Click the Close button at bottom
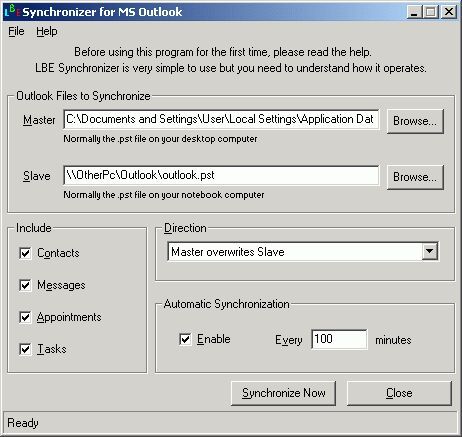This screenshot has width=462, height=437. point(399,393)
